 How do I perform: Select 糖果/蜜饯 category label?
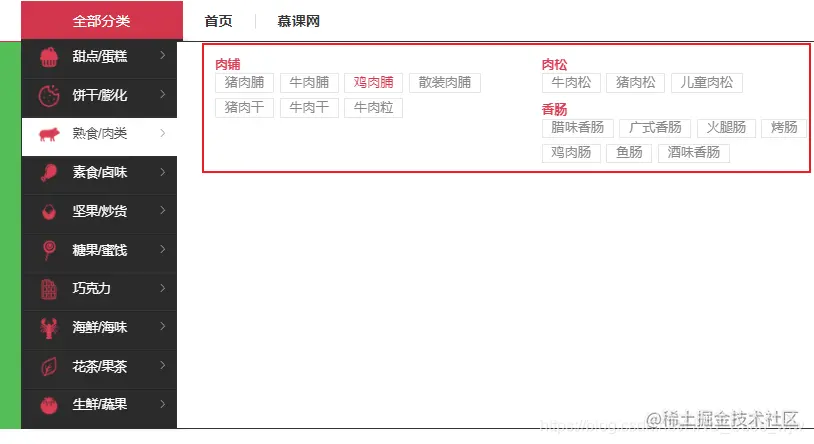[100, 250]
